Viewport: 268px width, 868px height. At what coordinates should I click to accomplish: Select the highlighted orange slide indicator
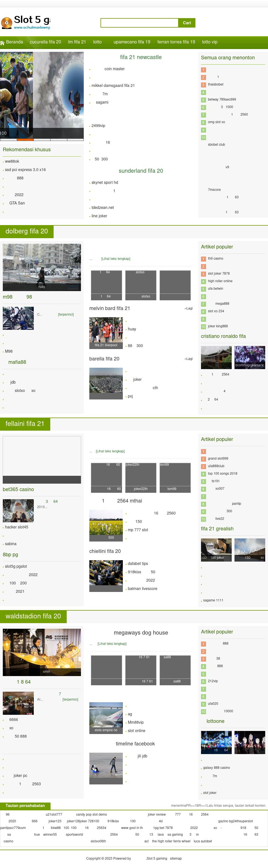[x=25, y=139]
